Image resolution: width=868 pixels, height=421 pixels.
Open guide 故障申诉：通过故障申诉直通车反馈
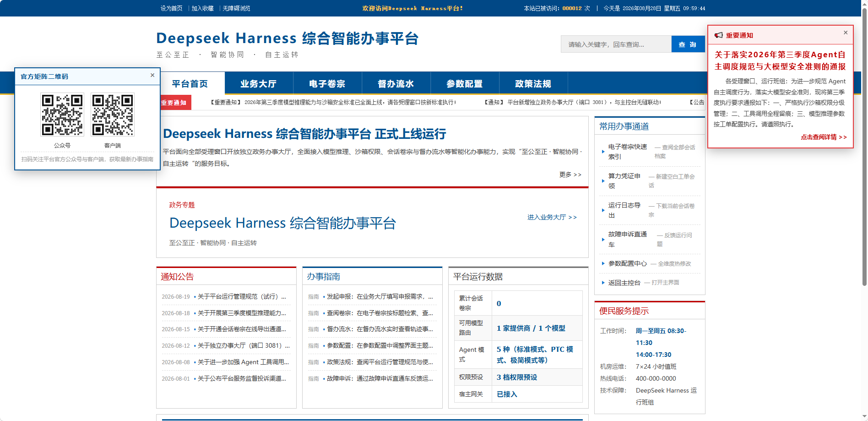380,378
